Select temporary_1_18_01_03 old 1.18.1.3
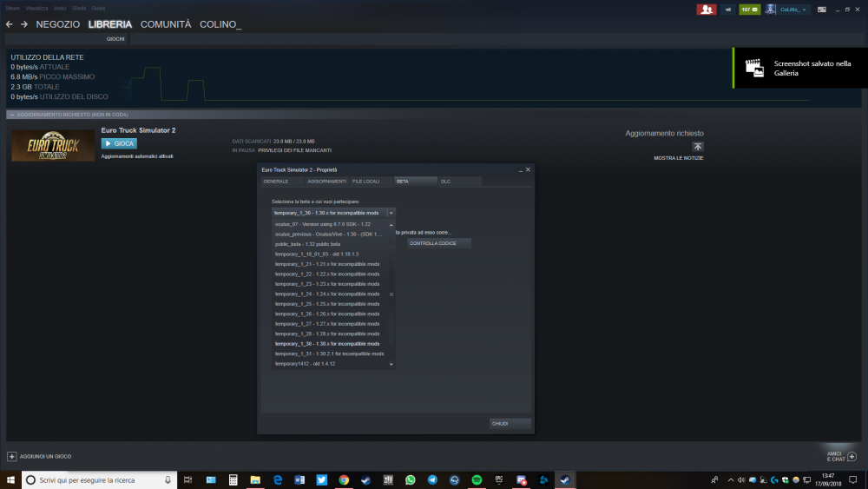Viewport: 868px width, 489px height. 330,254
